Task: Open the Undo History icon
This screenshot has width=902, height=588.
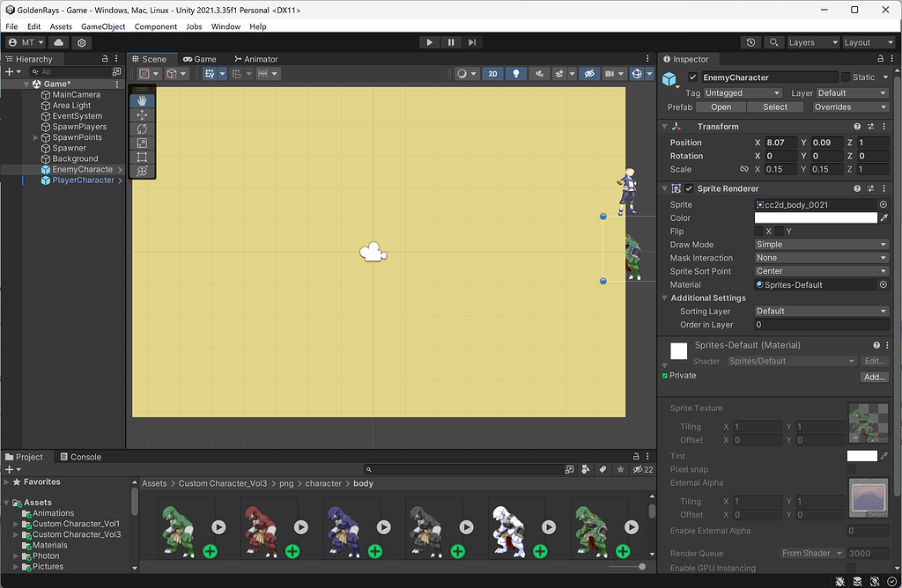Action: (x=750, y=42)
